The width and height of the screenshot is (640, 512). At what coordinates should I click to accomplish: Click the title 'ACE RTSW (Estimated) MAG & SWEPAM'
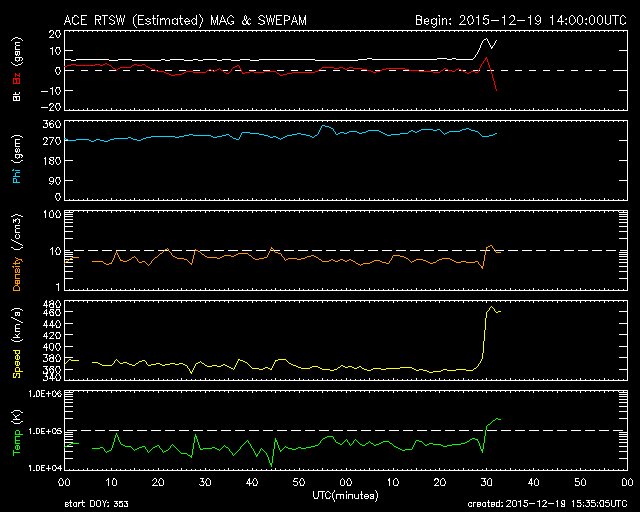coord(185,20)
